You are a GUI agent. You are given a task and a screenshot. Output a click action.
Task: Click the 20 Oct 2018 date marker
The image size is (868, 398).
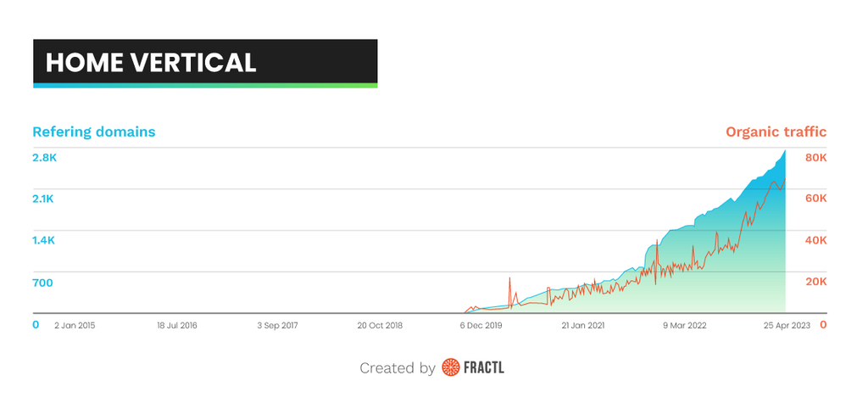coord(380,325)
